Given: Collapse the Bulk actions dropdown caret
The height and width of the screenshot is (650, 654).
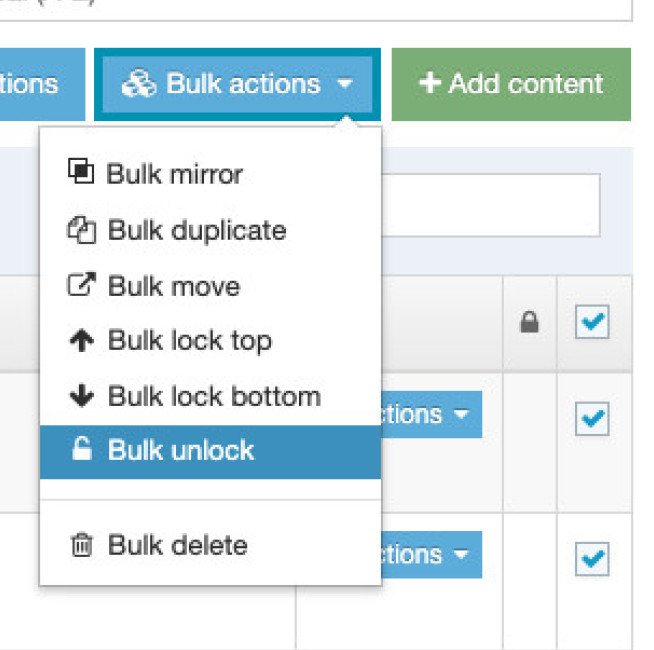Looking at the screenshot, I should (345, 84).
